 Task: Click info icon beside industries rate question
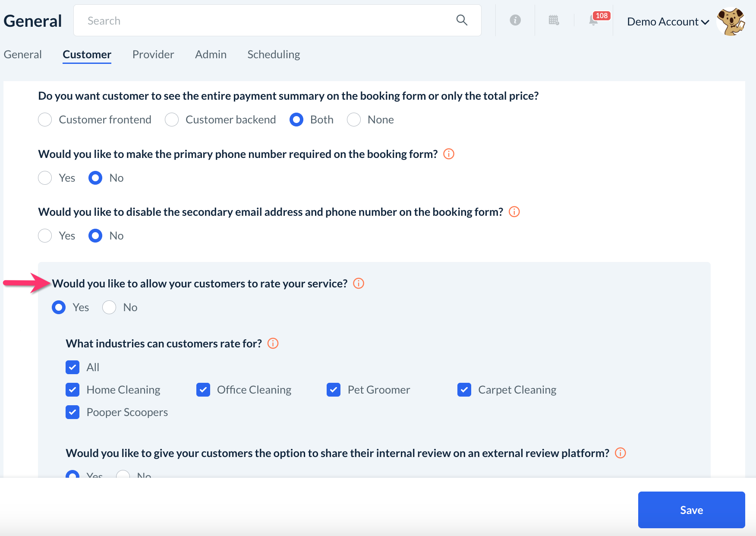point(273,344)
